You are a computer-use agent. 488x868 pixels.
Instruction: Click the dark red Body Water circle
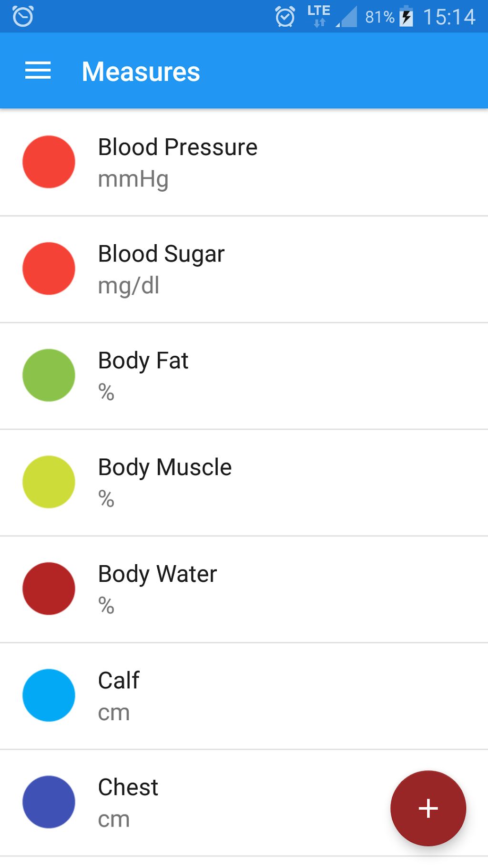[x=49, y=589]
